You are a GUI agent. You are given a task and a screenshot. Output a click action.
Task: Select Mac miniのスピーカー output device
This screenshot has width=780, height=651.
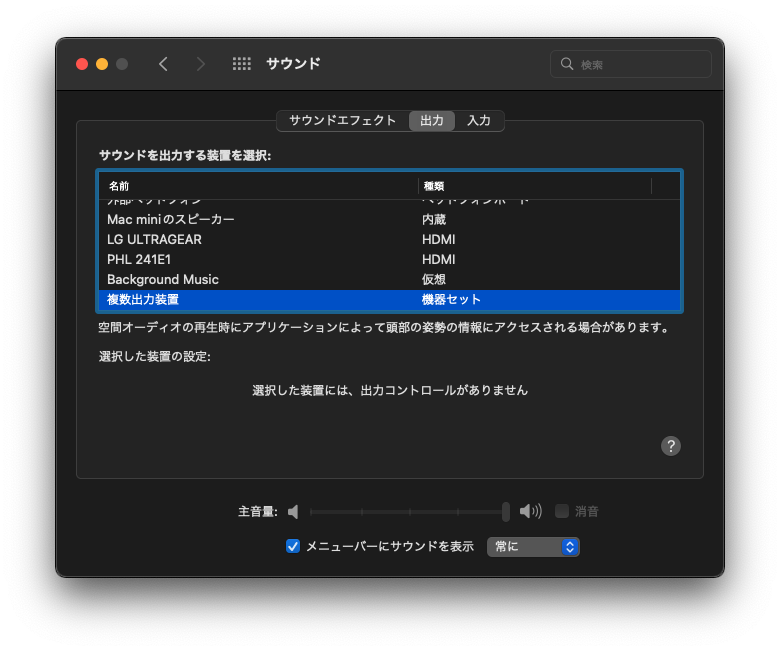[171, 219]
